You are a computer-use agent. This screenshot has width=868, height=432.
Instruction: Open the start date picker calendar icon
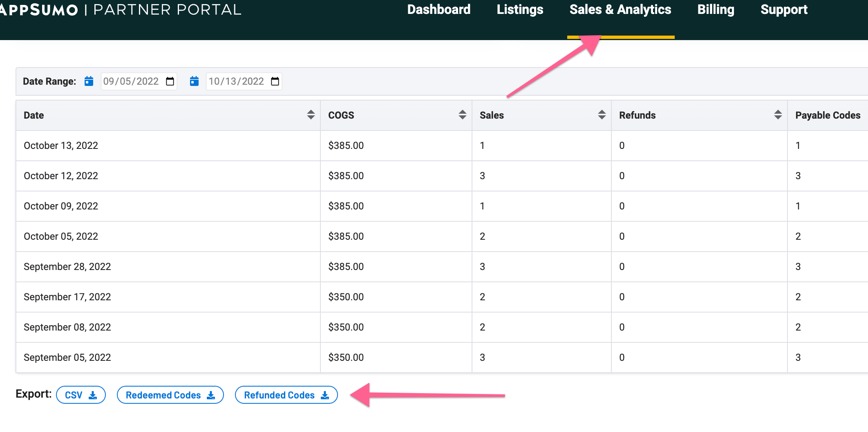pyautogui.click(x=170, y=81)
